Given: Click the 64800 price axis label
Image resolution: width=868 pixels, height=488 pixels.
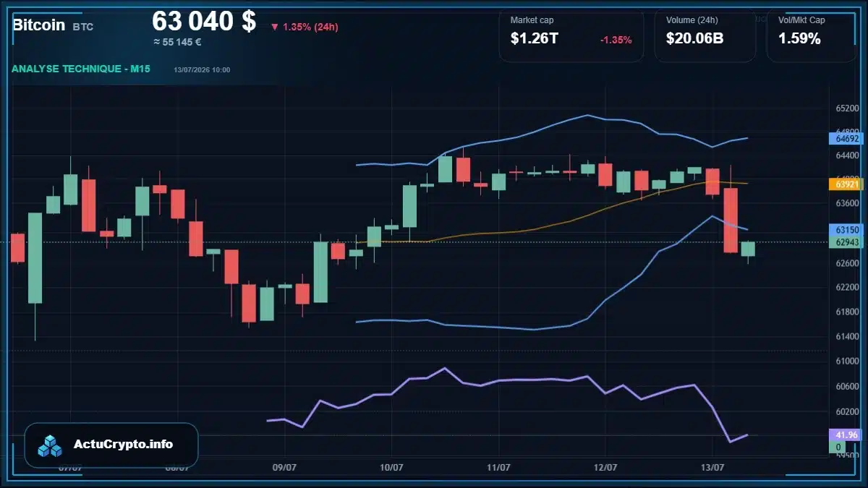Looking at the screenshot, I should point(846,131).
